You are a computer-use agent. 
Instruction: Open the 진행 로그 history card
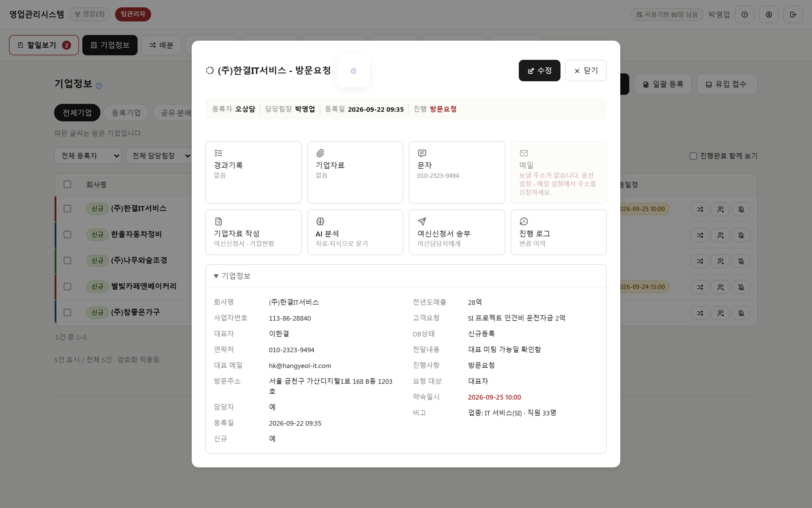[x=558, y=232]
